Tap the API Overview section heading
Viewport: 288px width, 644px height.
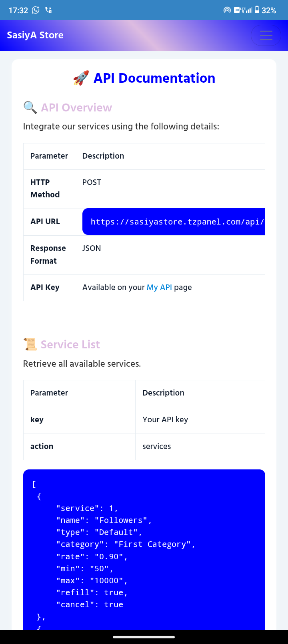point(76,107)
